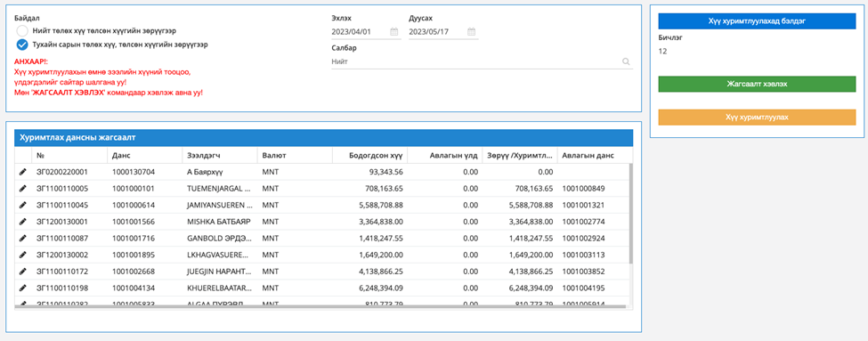Viewport: 868px width, 341px height.
Task: Open calendar picker for Дуусах date
Action: coord(472,31)
